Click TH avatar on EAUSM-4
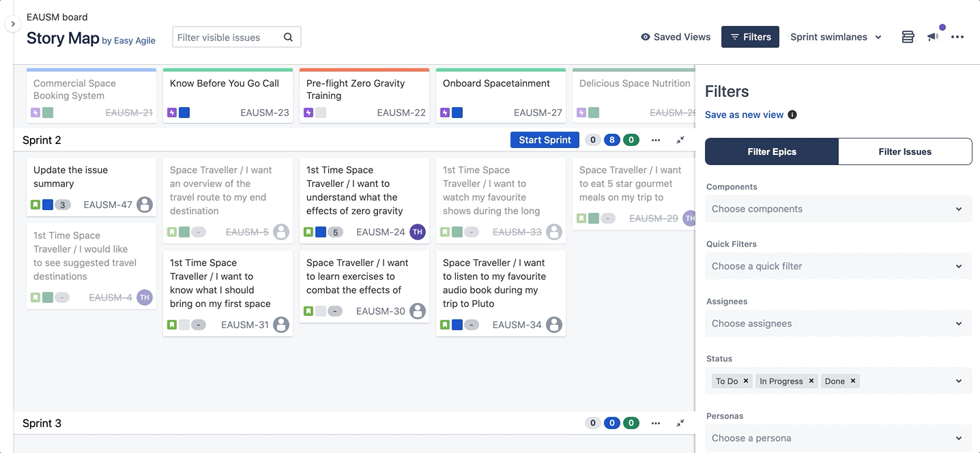This screenshot has height=453, width=980. point(145,297)
